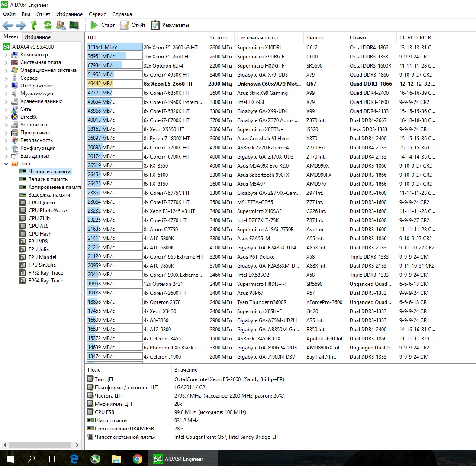The width and height of the screenshot is (476, 466).
Task: Select Конфигурация gear icon item
Action: coord(15,148)
